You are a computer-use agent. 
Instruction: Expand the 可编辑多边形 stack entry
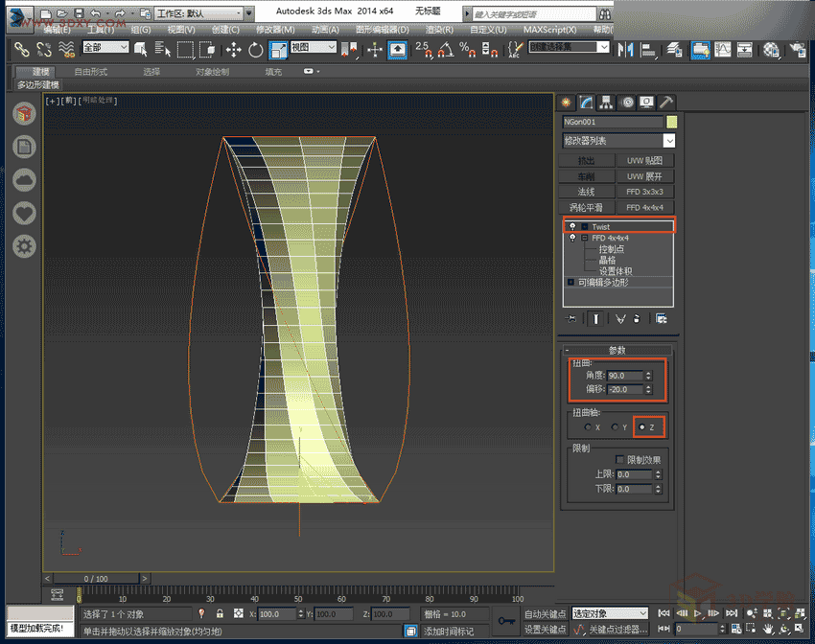tap(570, 283)
